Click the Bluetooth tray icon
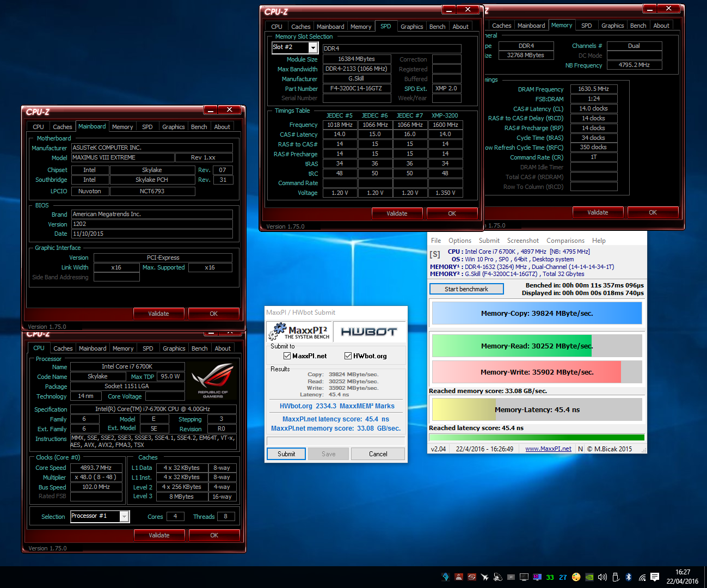Viewport: 707px width, 588px height. (x=629, y=577)
